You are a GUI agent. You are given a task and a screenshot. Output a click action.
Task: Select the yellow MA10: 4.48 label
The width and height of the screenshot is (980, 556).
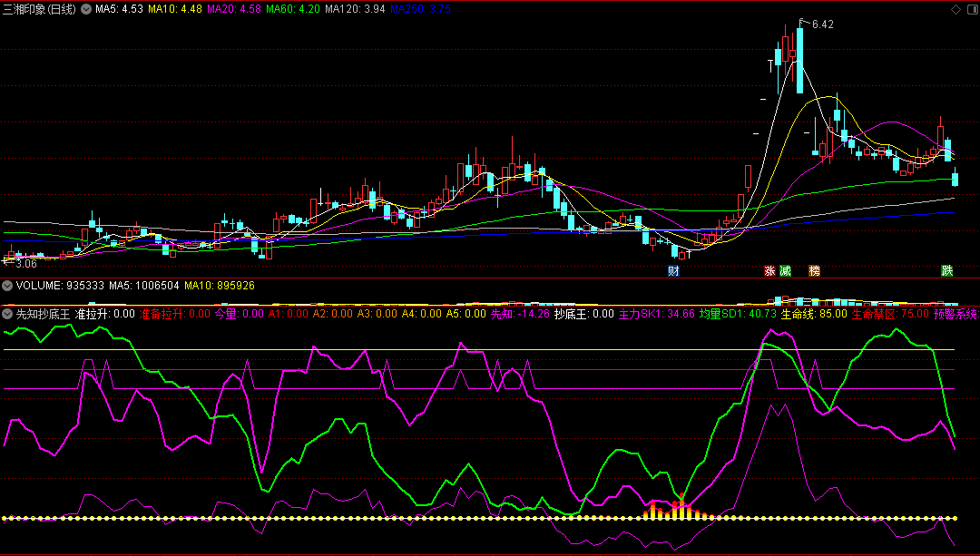pyautogui.click(x=175, y=9)
